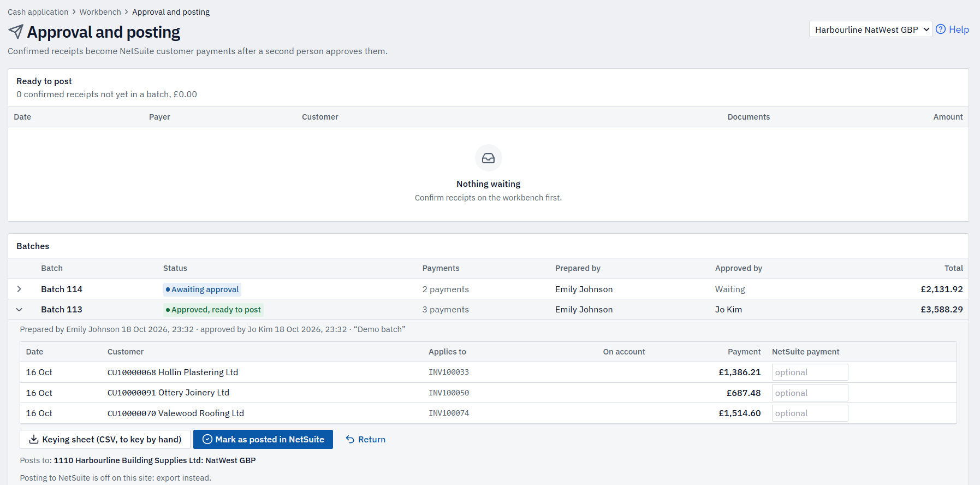Click the paper plane icon beside the page title
Screen dimensions: 980x485
point(16,32)
